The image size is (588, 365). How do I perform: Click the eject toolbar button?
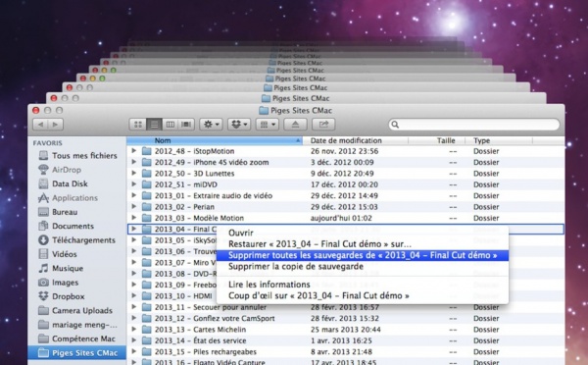[295, 125]
